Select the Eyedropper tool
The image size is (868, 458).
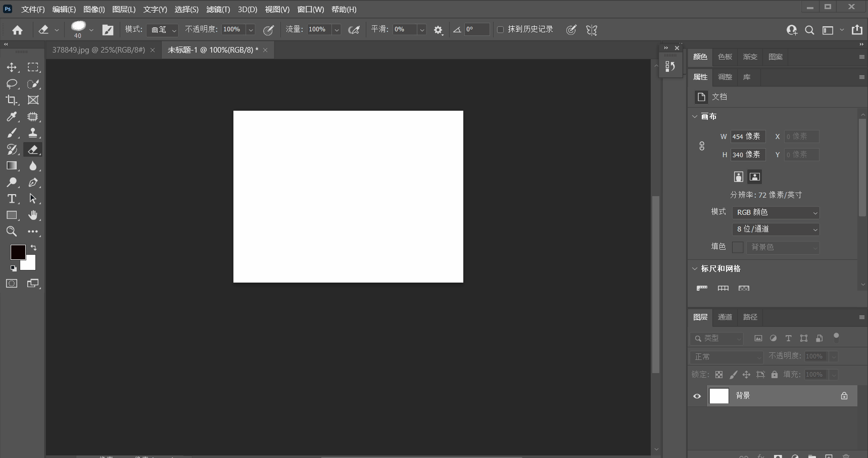pyautogui.click(x=12, y=117)
